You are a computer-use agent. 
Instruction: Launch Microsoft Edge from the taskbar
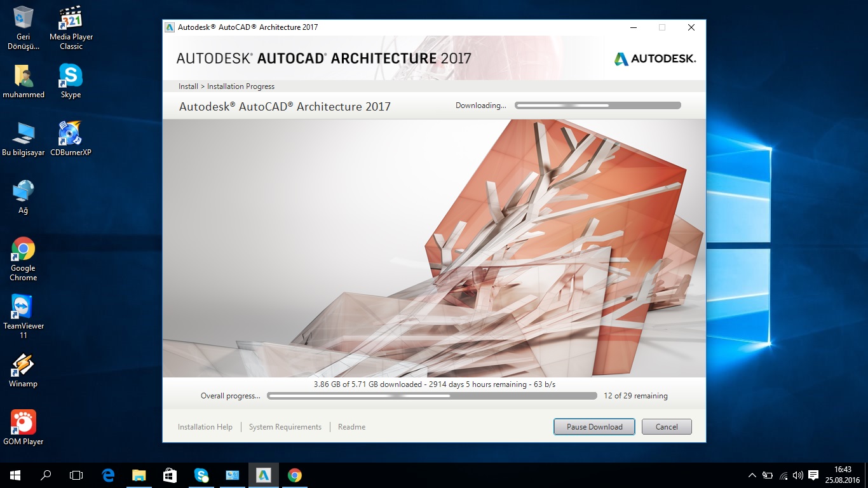(108, 475)
